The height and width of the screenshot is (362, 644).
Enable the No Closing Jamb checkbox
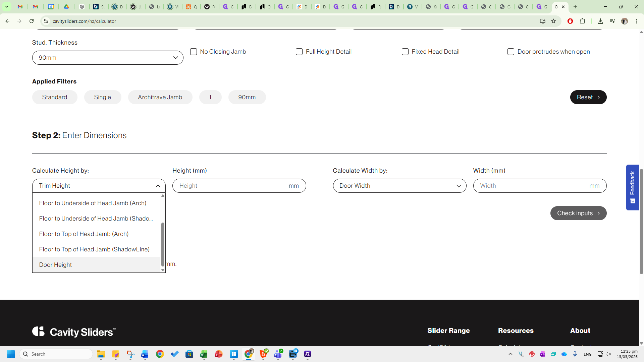194,52
